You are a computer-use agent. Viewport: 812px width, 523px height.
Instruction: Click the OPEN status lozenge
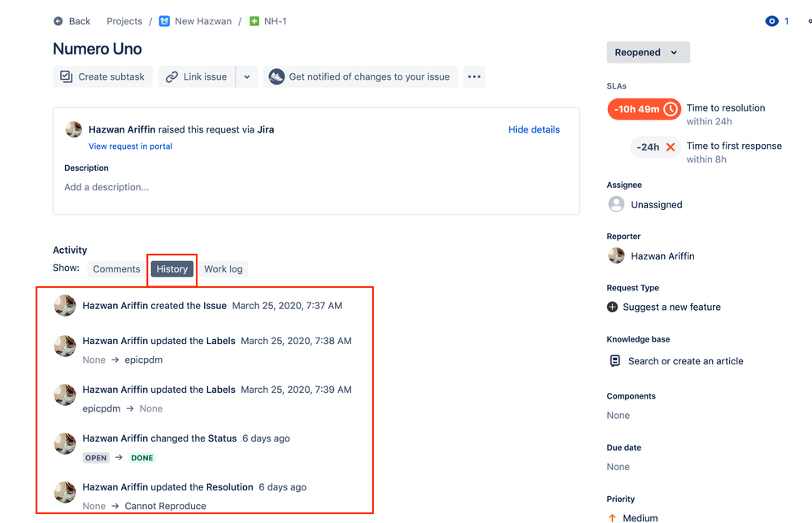(x=96, y=458)
